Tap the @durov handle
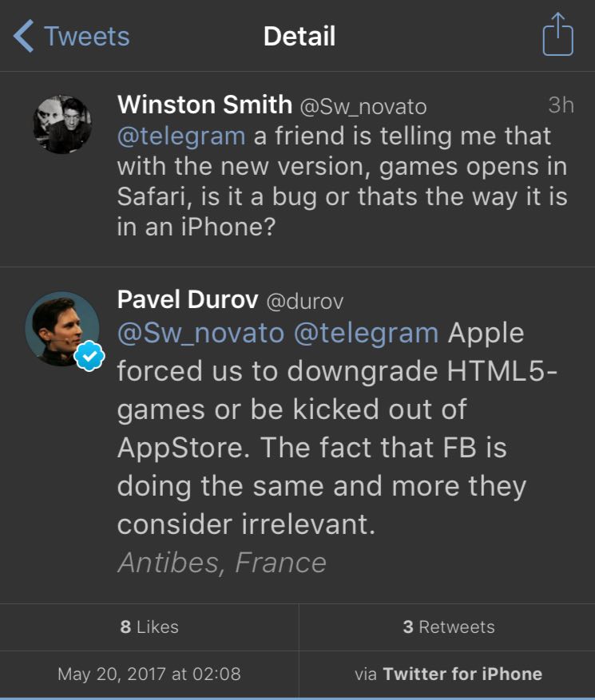 (305, 301)
